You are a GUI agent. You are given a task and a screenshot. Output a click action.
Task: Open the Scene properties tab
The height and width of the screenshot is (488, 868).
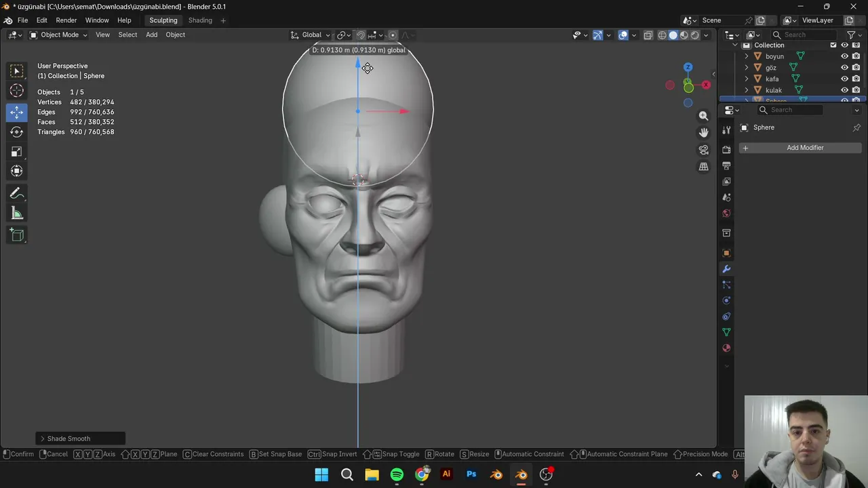click(726, 197)
